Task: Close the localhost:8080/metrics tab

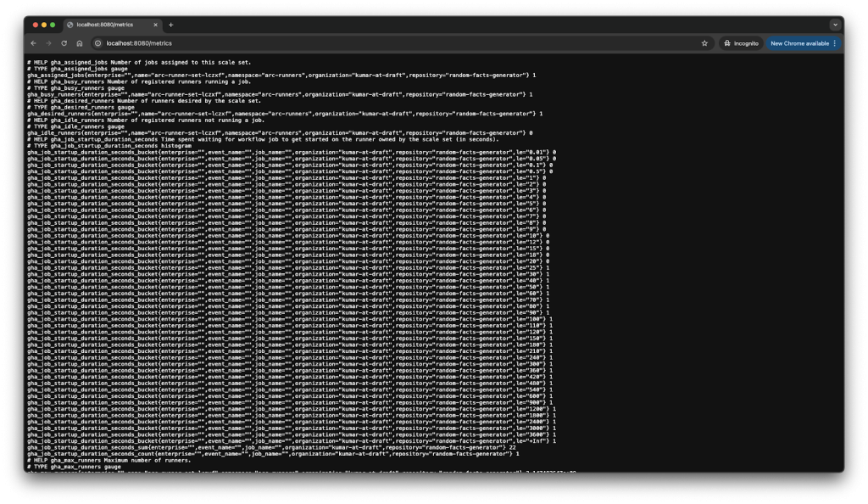Action: (155, 25)
